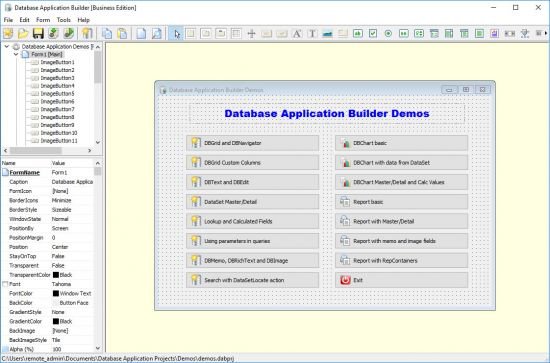Select the cross-shaped splitter tool icon
The height and width of the screenshot is (363, 550).
tap(251, 34)
